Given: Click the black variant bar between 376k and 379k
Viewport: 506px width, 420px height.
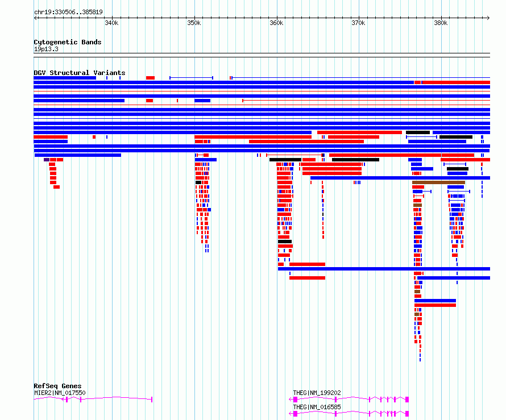Looking at the screenshot, I should (x=418, y=132).
